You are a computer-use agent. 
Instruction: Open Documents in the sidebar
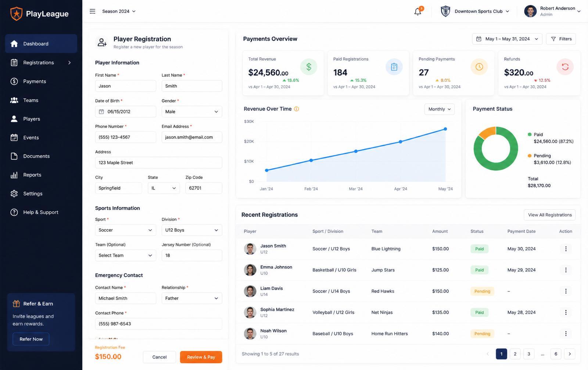[41, 156]
